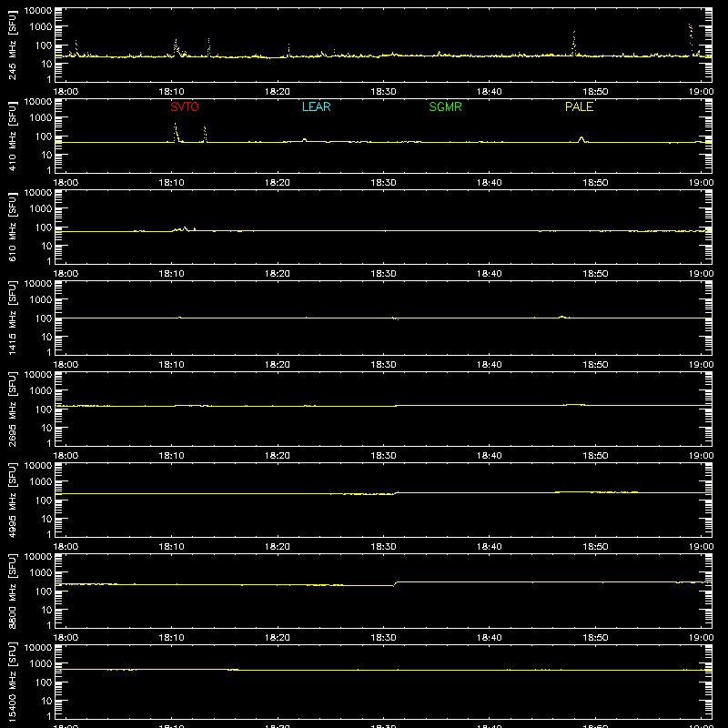
Task: Click the 18:30 label under the 2695 MHz plot
Action: click(383, 456)
